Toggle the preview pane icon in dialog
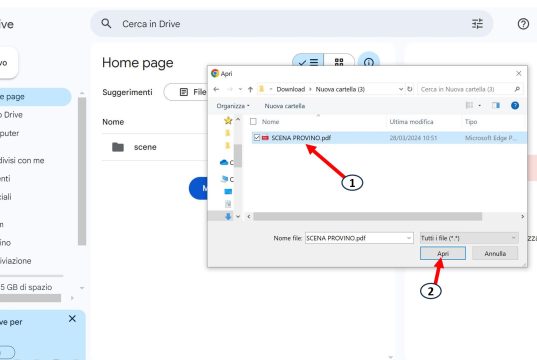This screenshot has width=537, height=360. click(x=496, y=105)
